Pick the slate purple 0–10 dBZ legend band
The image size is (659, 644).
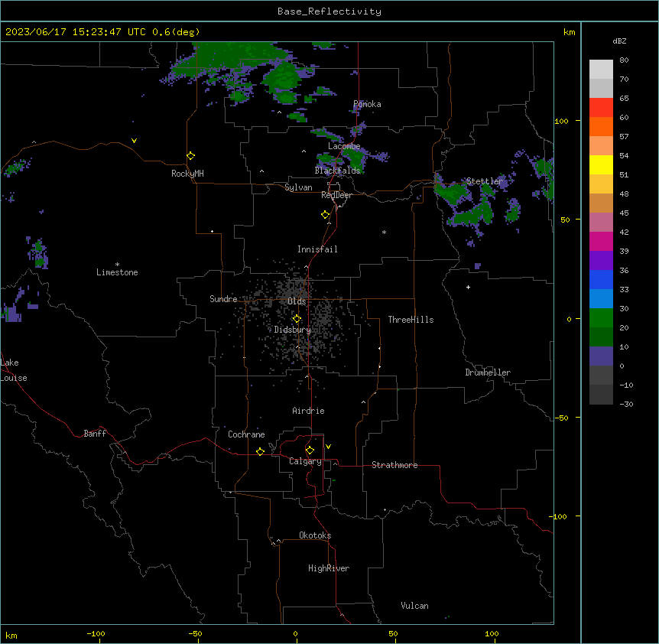[x=601, y=356]
